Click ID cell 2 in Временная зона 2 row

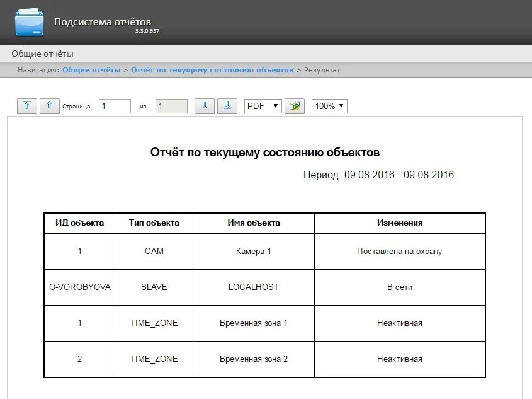tap(79, 359)
